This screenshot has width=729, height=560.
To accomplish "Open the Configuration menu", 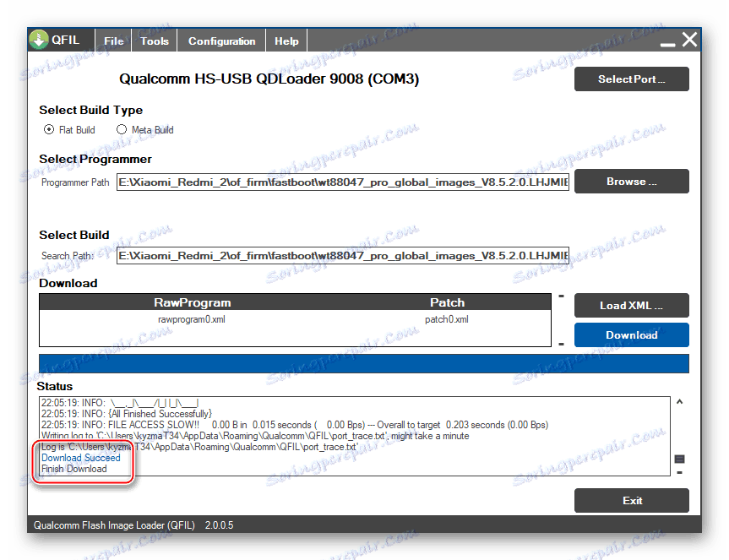I will (221, 41).
